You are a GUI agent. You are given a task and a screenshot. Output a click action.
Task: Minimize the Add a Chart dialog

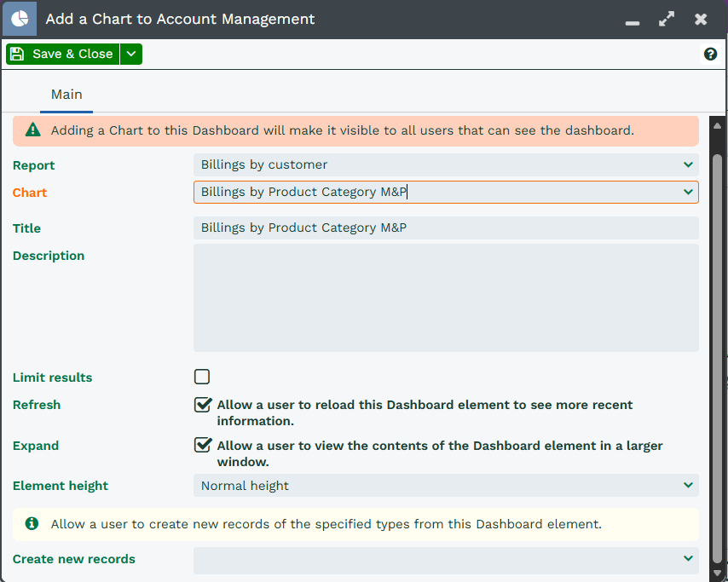[633, 20]
